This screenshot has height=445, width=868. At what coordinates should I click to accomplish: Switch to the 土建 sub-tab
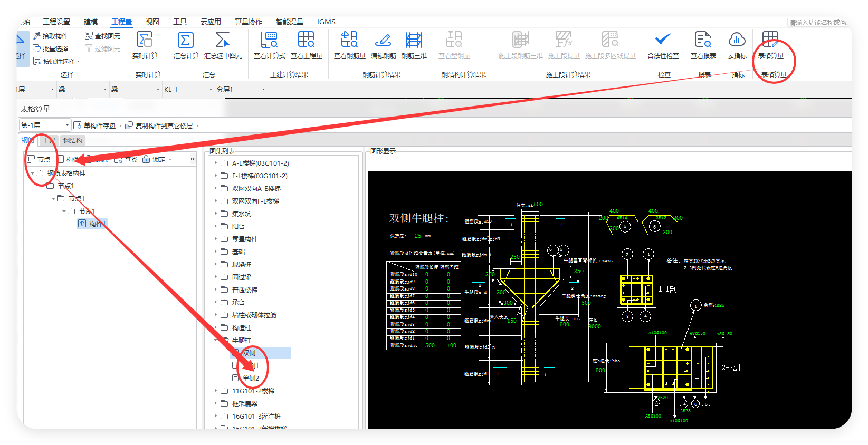click(x=49, y=140)
